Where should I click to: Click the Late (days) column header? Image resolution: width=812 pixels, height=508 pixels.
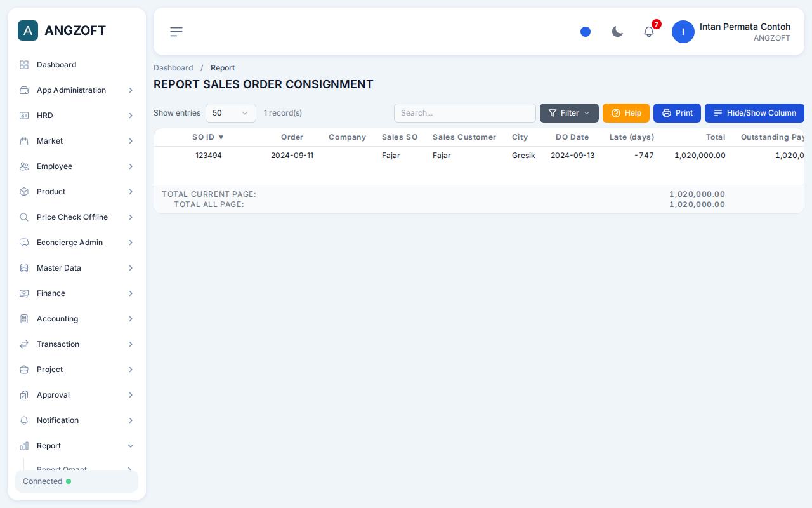(632, 137)
